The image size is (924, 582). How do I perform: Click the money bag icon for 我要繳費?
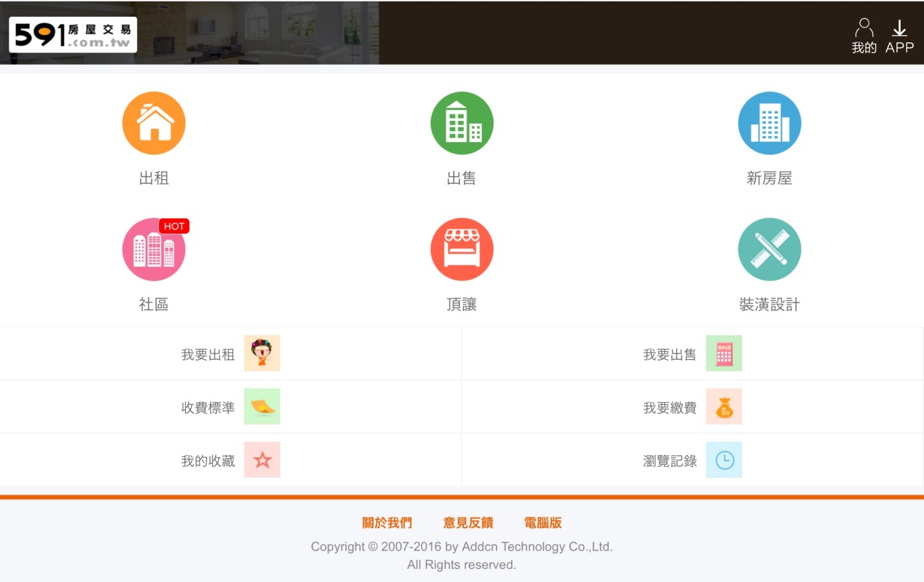pos(724,406)
